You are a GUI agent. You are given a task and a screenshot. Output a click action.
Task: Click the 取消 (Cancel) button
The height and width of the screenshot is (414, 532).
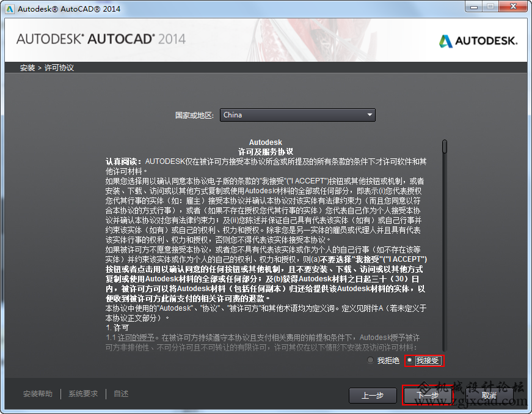click(489, 395)
